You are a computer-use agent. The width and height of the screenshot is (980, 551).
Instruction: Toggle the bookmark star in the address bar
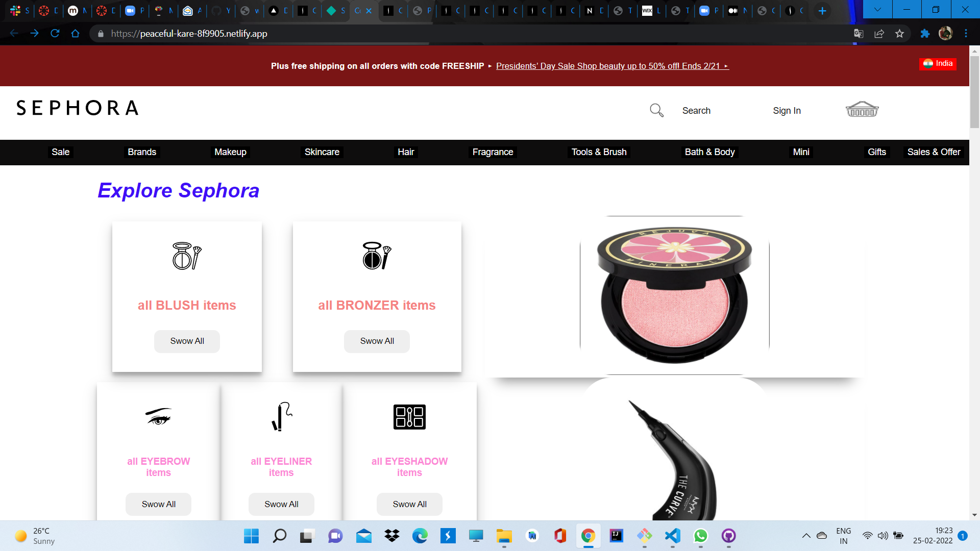900,34
